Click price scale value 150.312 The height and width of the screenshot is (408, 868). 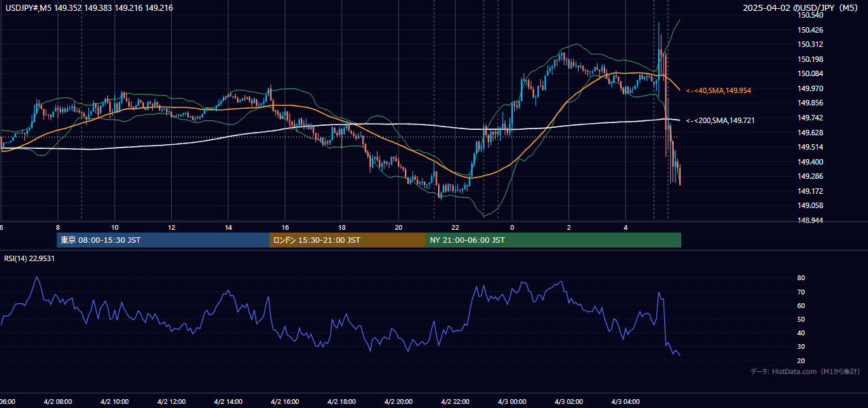(810, 44)
